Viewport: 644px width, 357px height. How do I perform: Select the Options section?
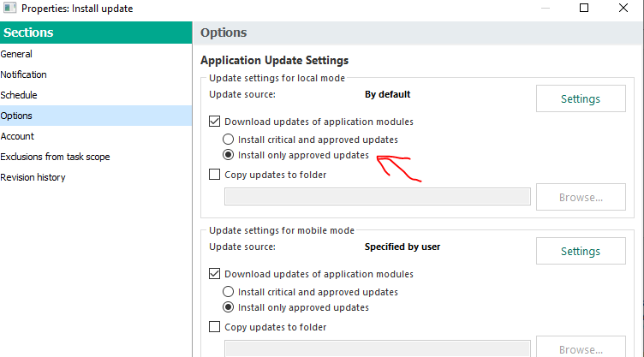[96, 116]
